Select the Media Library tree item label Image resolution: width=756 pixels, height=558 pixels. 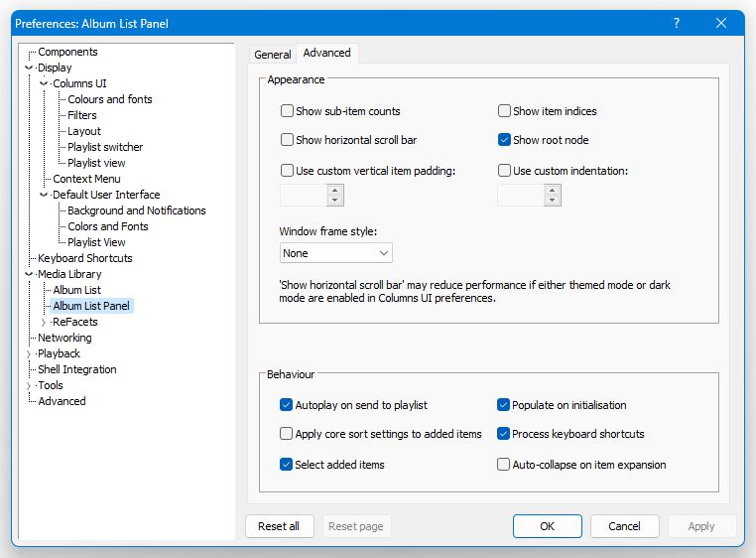click(69, 274)
